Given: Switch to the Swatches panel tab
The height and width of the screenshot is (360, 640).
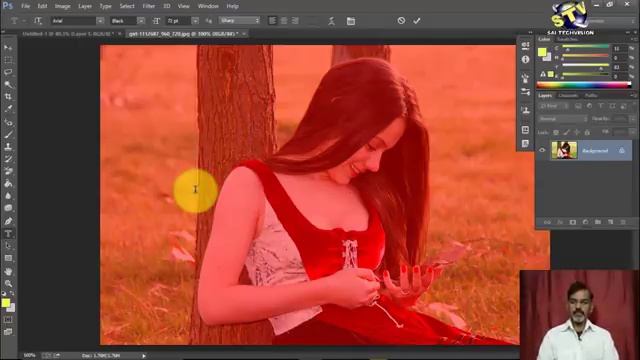Looking at the screenshot, I should tap(567, 39).
